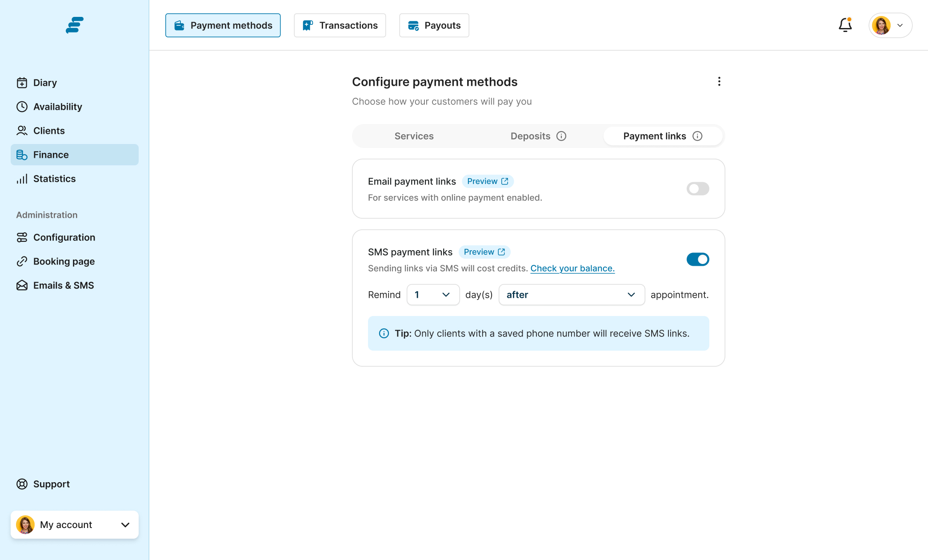Screen dimensions: 928x560
Task: Click the Statistics bar chart icon
Action: click(x=22, y=179)
